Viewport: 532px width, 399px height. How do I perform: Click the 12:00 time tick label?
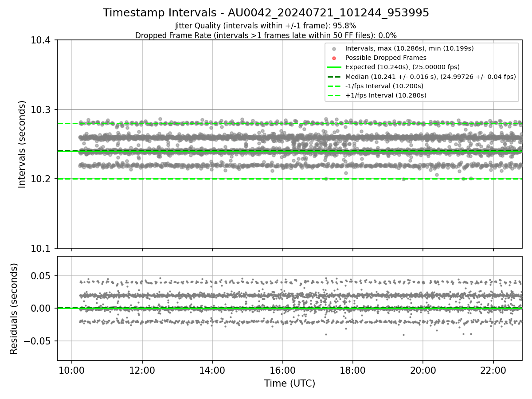coord(142,370)
